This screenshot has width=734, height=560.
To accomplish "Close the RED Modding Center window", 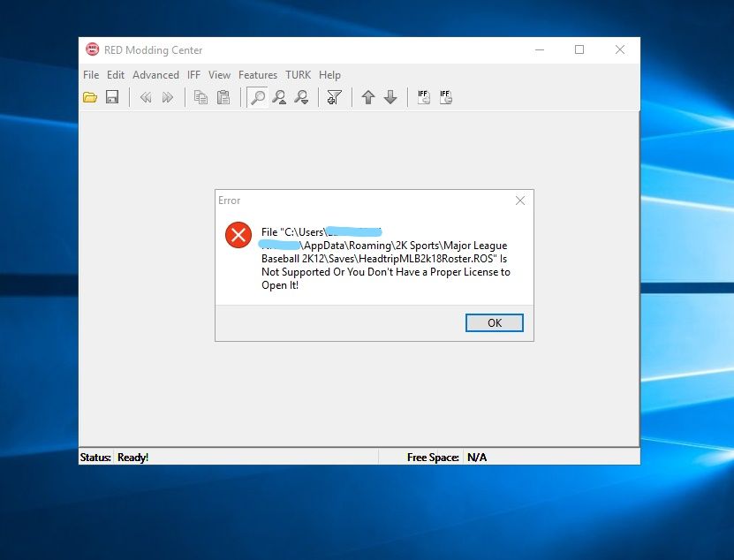I will coord(620,49).
